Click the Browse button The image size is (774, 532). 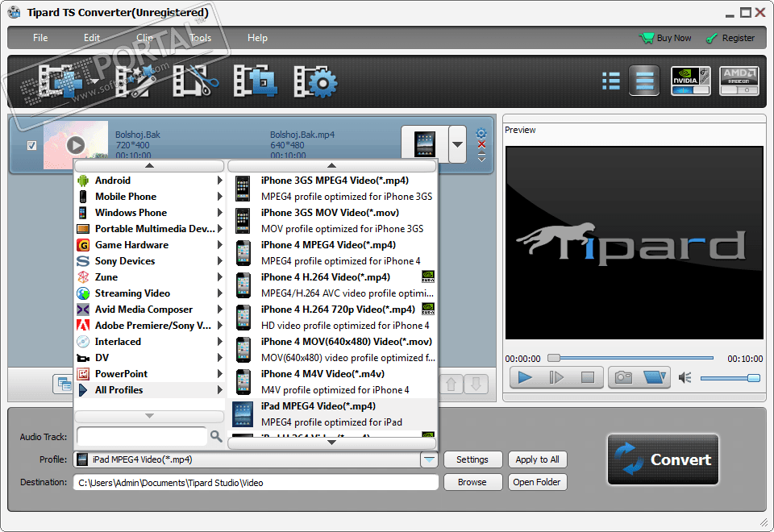click(472, 482)
